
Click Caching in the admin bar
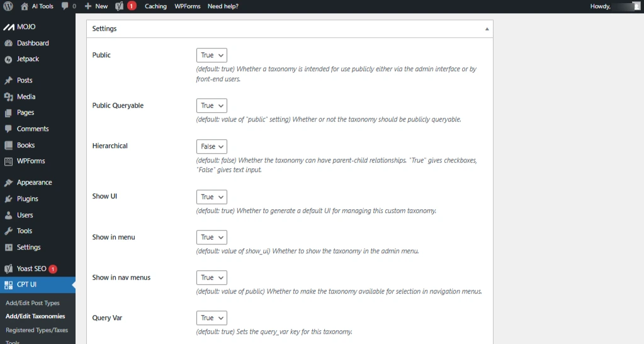(155, 6)
